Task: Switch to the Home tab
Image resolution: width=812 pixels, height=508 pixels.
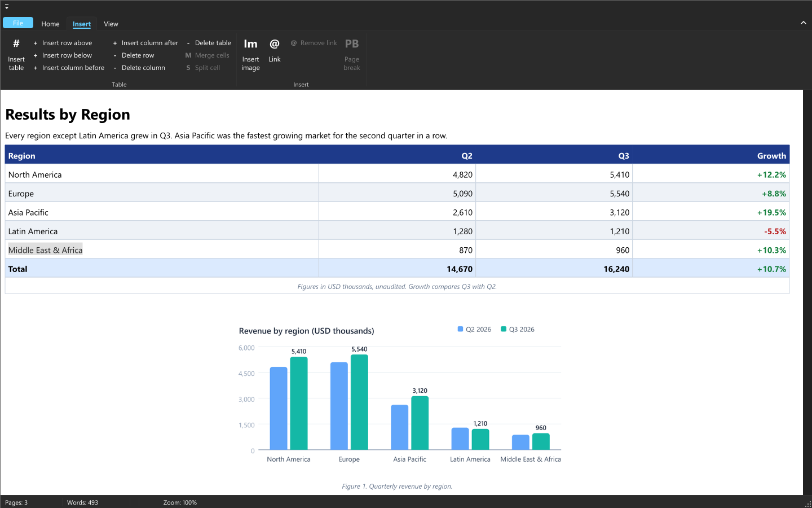Action: [50, 24]
